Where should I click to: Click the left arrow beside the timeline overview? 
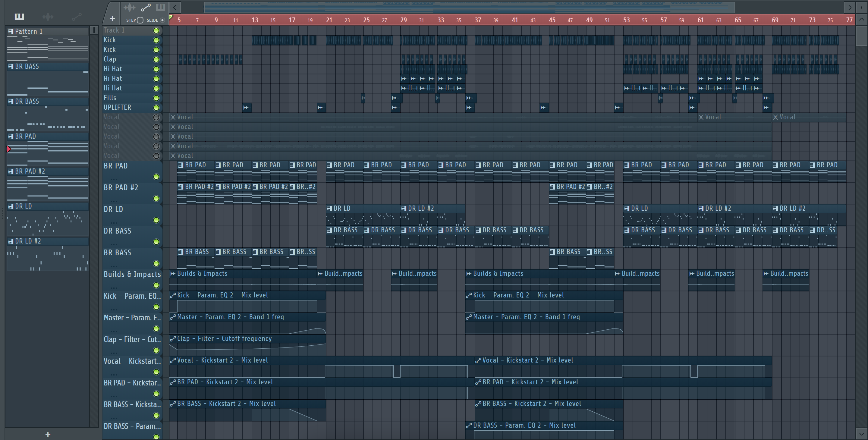tap(175, 7)
